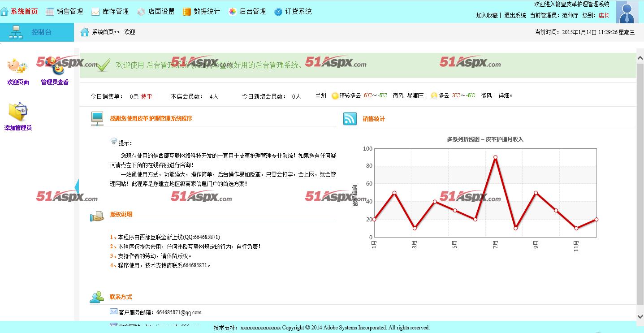
Task: Click the envelope icon by 客户服务邮箱
Action: 113,311
